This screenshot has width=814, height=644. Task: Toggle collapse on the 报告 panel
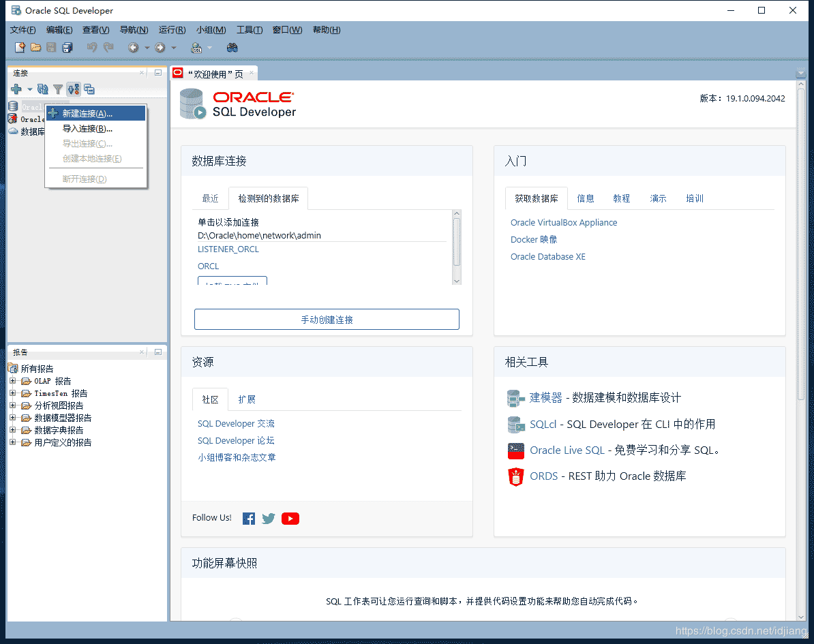[x=157, y=352]
